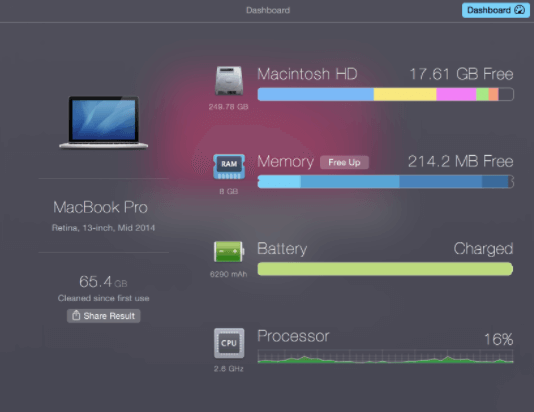
Task: Click the gauge icon in Dashboard button
Action: [520, 10]
